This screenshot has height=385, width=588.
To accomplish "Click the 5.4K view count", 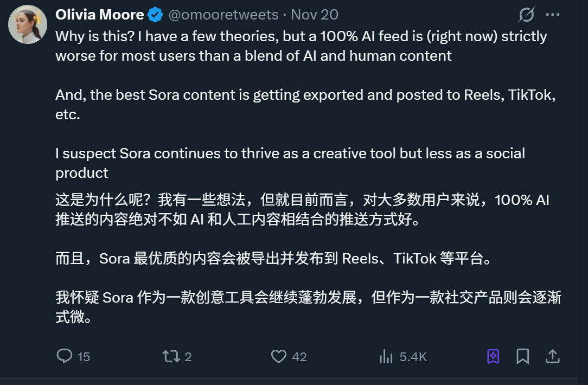I will coord(412,356).
